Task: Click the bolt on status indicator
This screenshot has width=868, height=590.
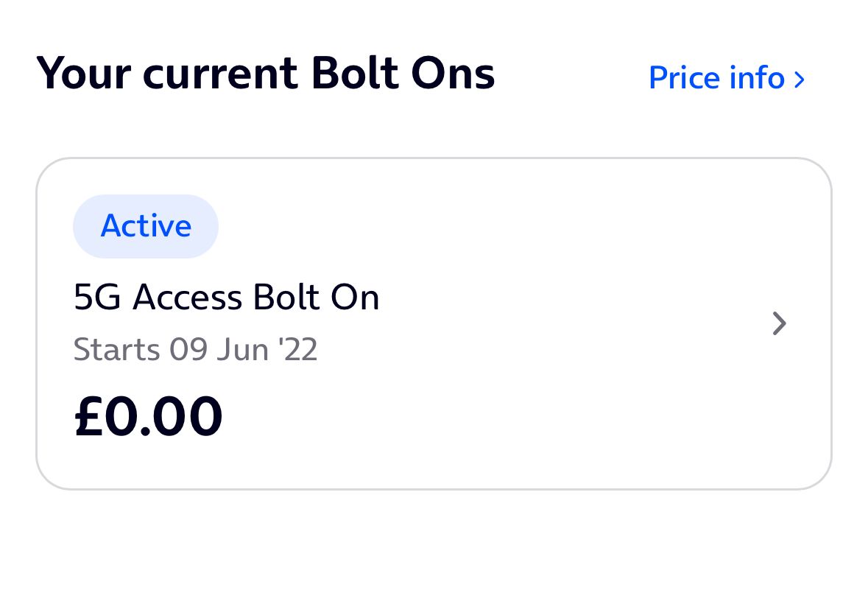Action: pyautogui.click(x=146, y=226)
